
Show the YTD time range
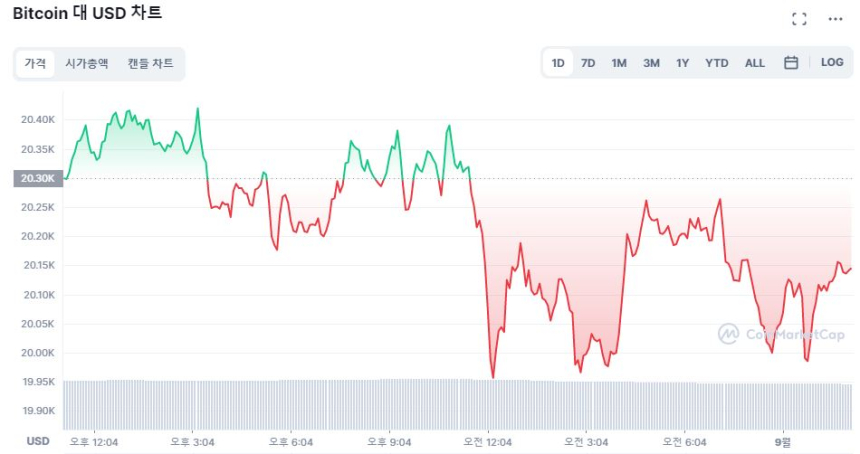[x=716, y=63]
